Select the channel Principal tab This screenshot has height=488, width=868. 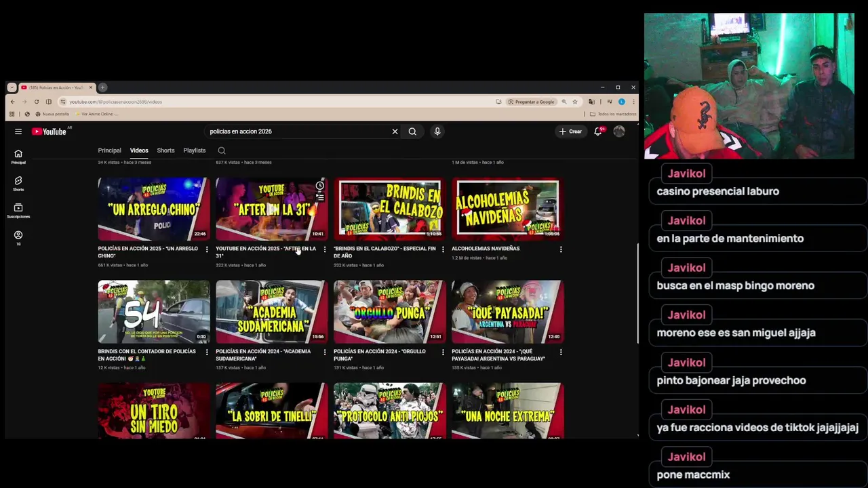(x=109, y=150)
